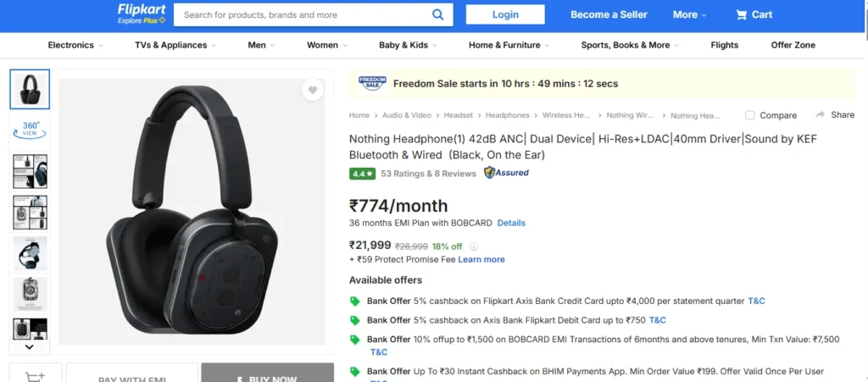
Task: Open the 360° view of the headphone
Action: 30,129
